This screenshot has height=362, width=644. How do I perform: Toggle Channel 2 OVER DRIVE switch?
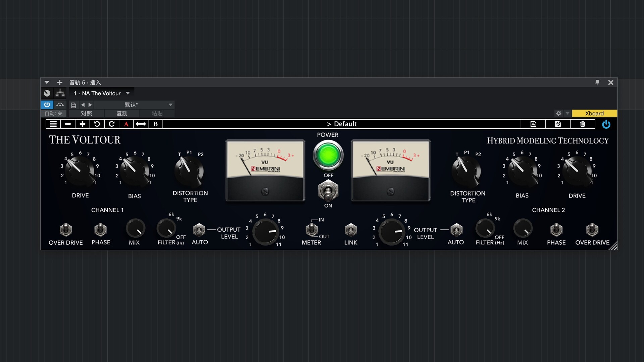tap(592, 230)
